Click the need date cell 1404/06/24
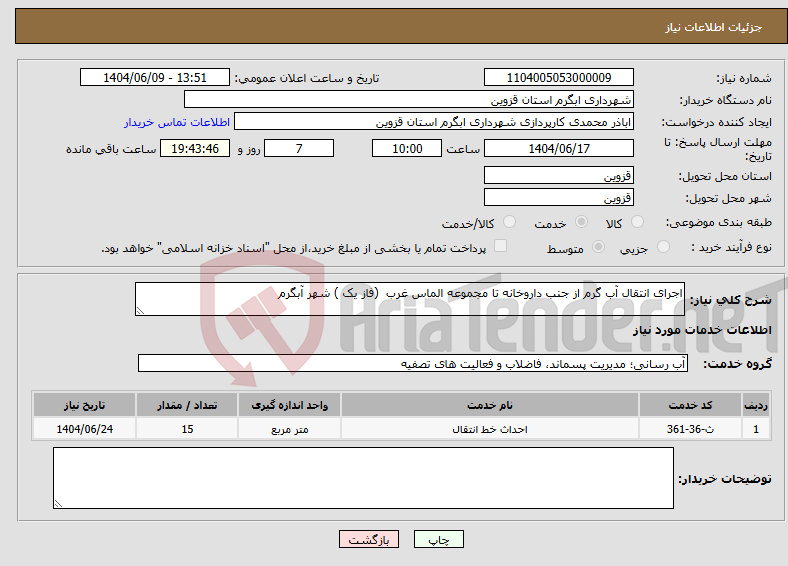The height and width of the screenshot is (566, 788). pyautogui.click(x=84, y=429)
